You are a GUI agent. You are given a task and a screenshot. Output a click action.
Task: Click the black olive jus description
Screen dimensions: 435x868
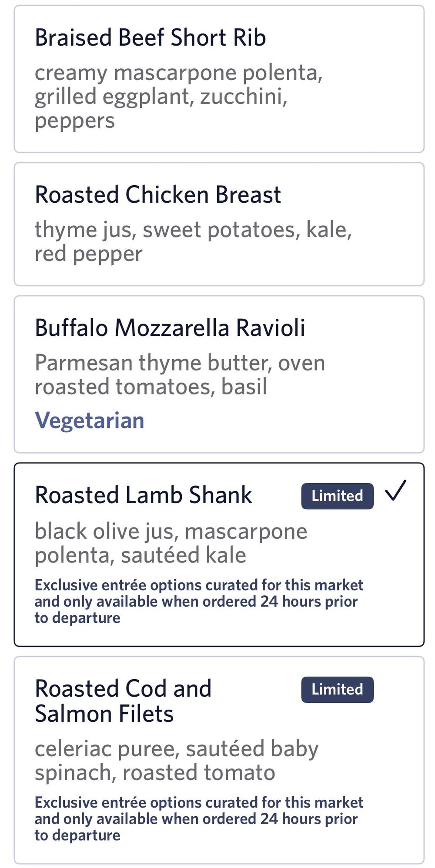[171, 543]
